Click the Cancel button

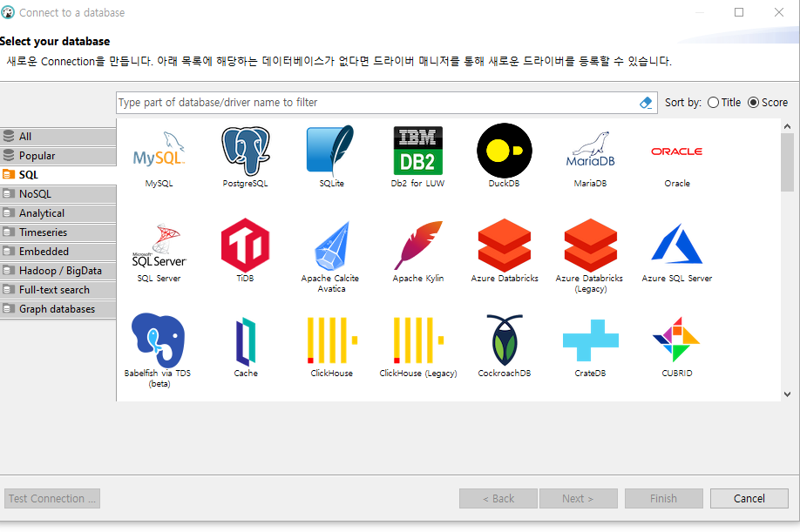point(749,498)
